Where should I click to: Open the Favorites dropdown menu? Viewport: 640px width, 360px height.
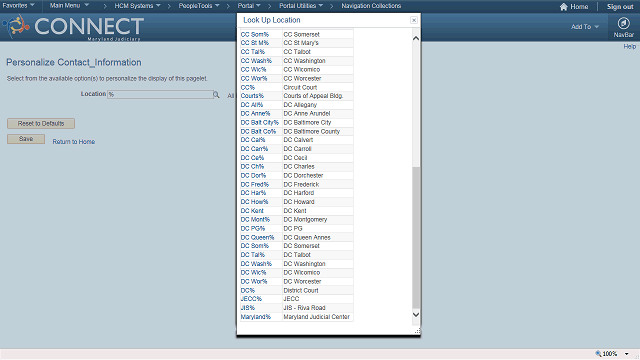tap(18, 5)
